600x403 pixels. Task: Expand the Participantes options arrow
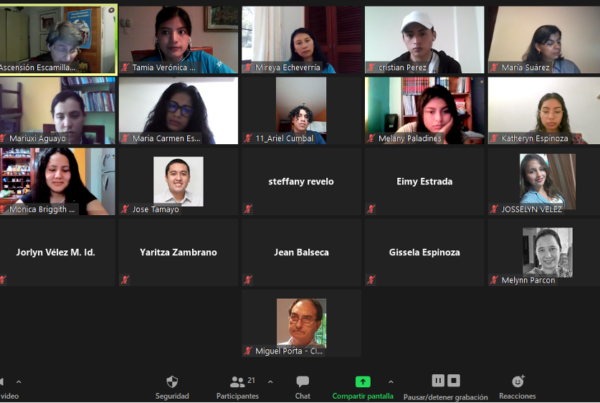point(271,382)
